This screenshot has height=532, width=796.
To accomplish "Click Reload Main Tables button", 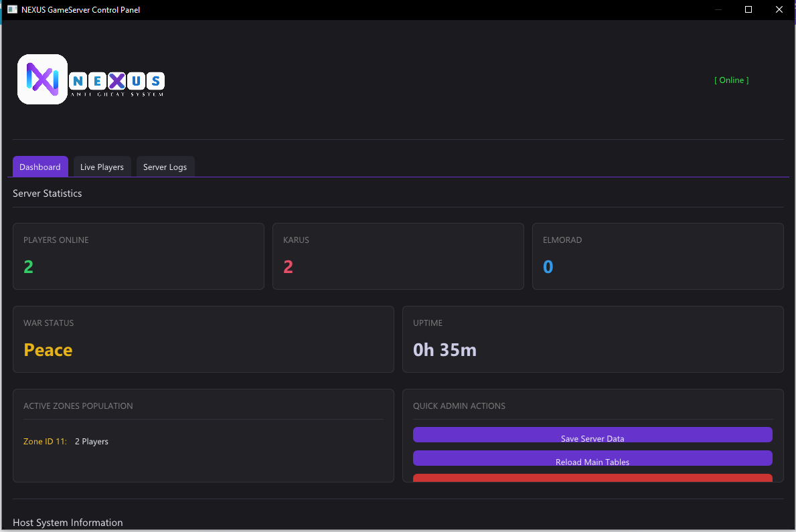I will tap(592, 458).
